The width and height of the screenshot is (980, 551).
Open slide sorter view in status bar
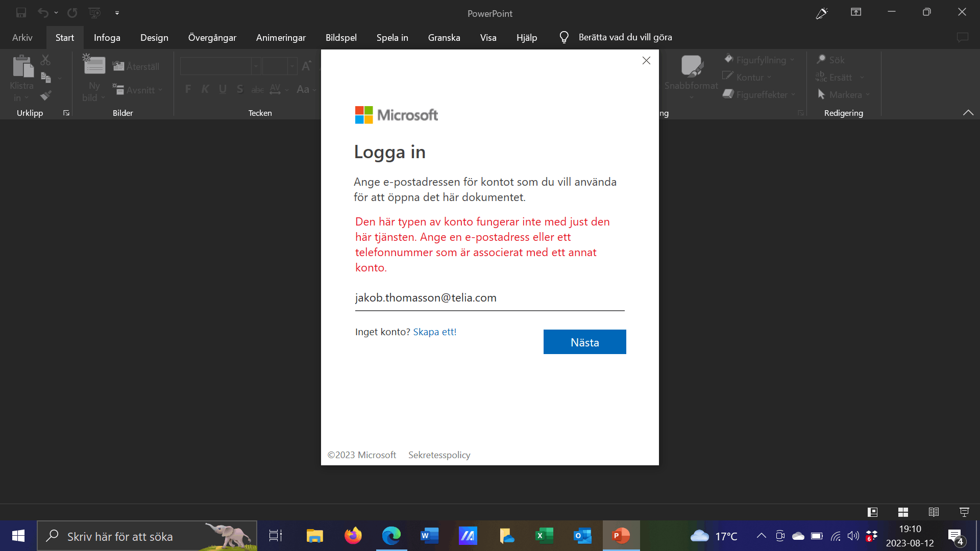pyautogui.click(x=903, y=512)
